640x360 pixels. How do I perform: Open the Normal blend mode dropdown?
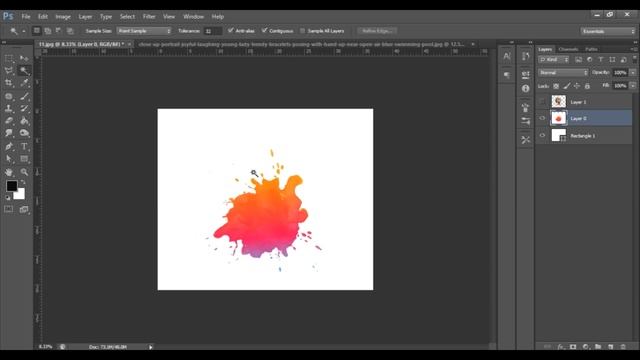563,73
